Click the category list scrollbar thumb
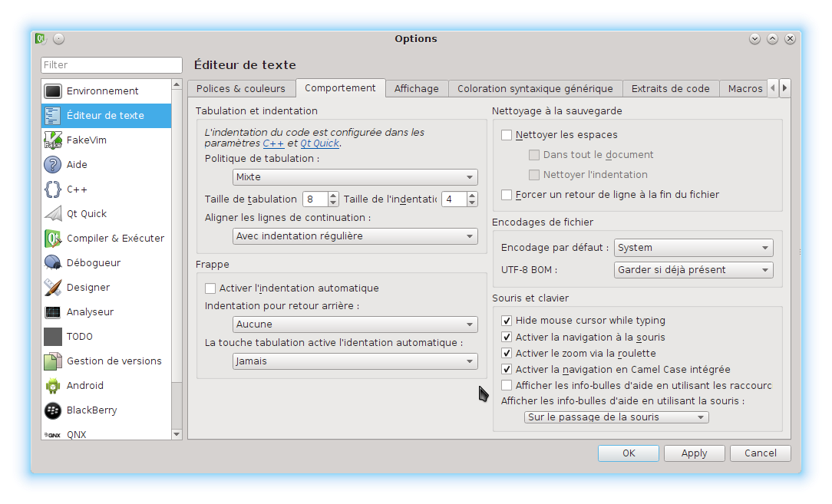Screen dimensions: 832x504 coord(177,235)
